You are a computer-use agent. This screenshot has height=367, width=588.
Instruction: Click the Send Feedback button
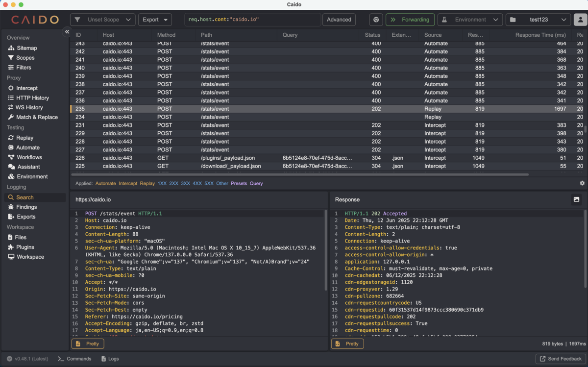point(560,359)
